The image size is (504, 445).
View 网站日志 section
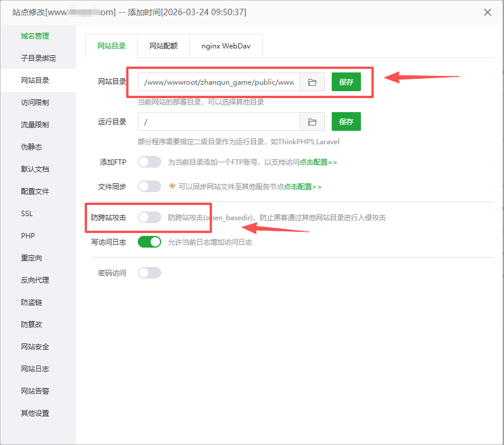(35, 369)
